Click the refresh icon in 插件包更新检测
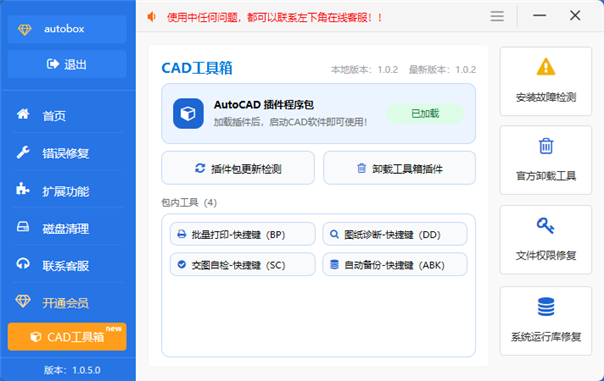This screenshot has height=381, width=604. point(200,168)
